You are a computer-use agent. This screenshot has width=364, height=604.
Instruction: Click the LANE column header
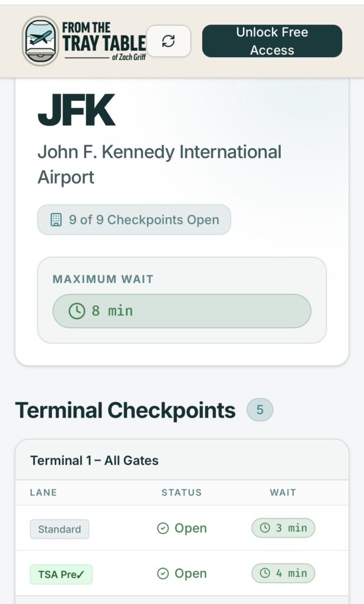tap(44, 493)
